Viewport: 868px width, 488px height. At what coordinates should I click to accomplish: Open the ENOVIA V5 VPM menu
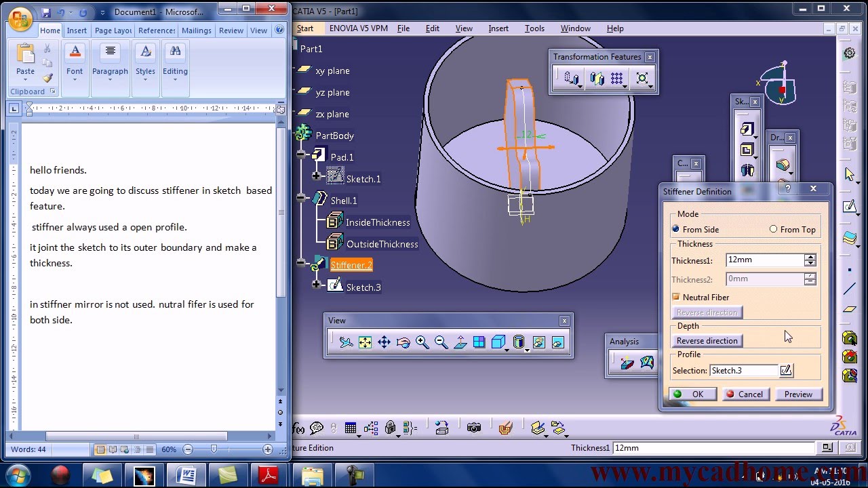(358, 28)
